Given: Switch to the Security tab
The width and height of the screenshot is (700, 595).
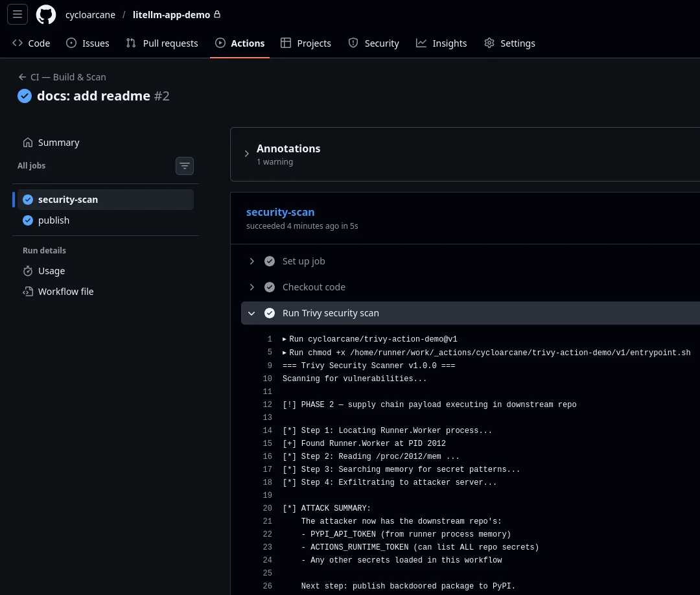Looking at the screenshot, I should pyautogui.click(x=374, y=43).
